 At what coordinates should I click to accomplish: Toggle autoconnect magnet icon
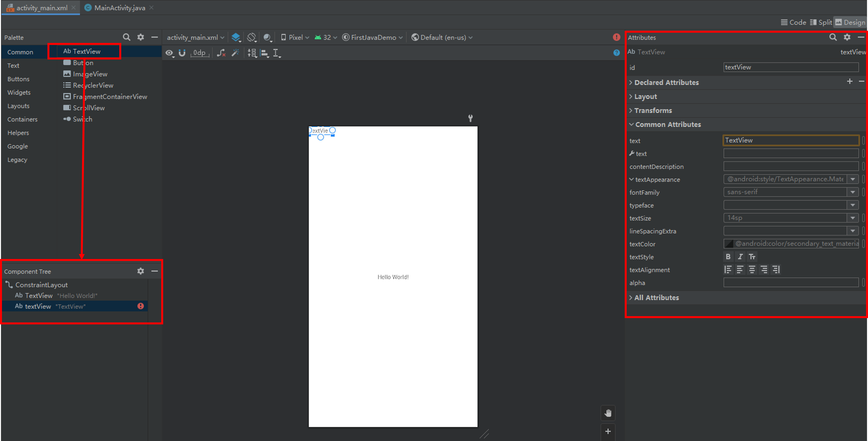click(182, 53)
